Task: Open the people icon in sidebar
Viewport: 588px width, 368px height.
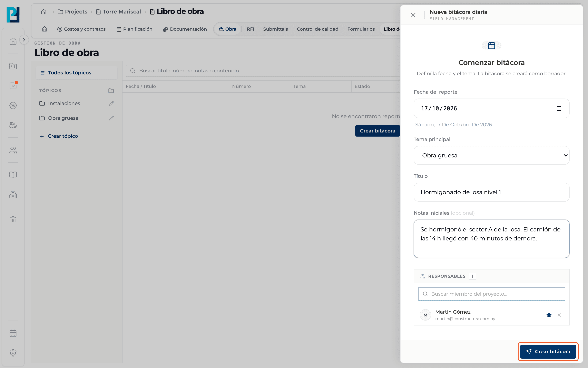Action: pyautogui.click(x=13, y=150)
